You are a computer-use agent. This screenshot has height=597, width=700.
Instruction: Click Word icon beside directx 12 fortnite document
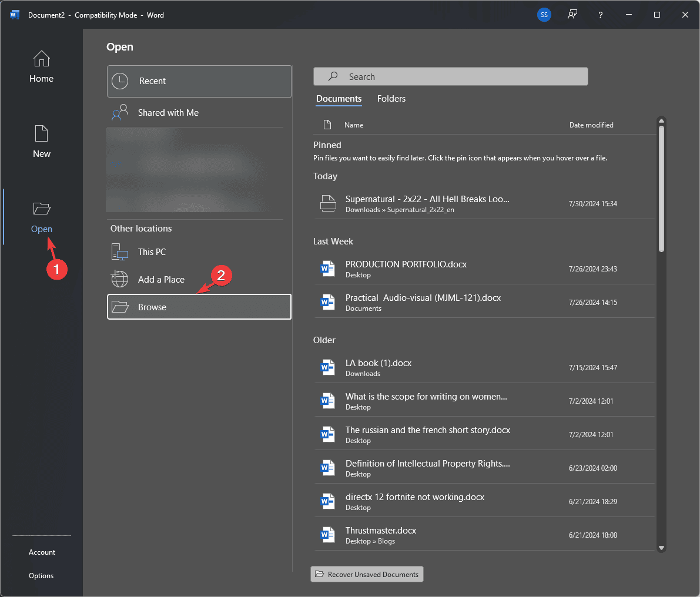[328, 501]
